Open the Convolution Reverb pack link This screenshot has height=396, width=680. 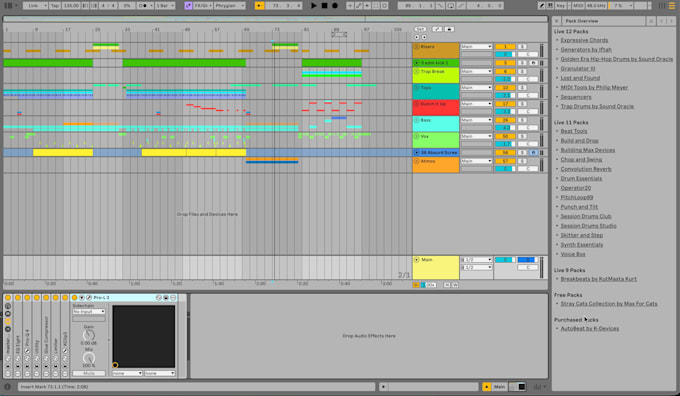click(x=586, y=169)
